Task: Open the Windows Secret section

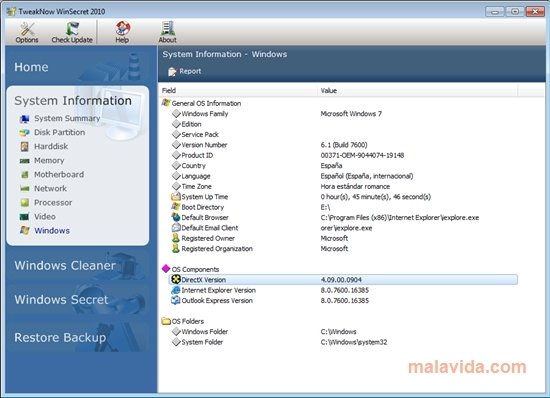Action: [61, 299]
